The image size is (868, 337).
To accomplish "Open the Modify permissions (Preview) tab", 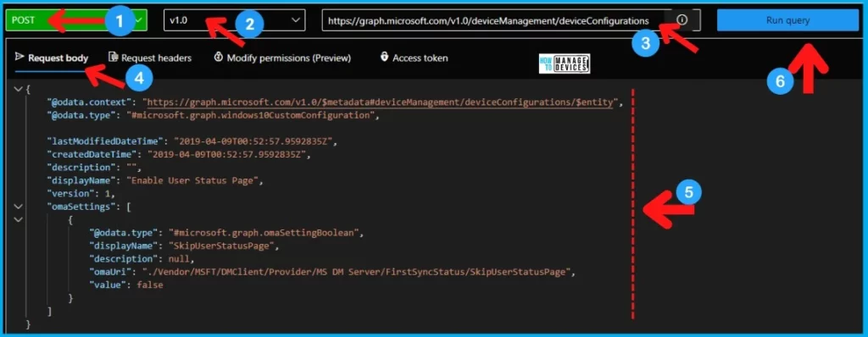I will 282,58.
